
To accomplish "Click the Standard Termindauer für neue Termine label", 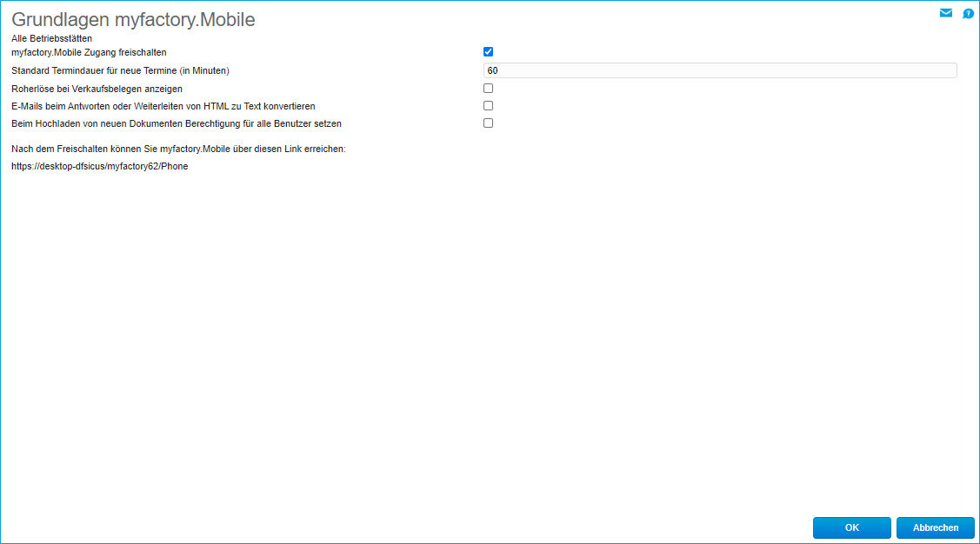I will (x=120, y=70).
